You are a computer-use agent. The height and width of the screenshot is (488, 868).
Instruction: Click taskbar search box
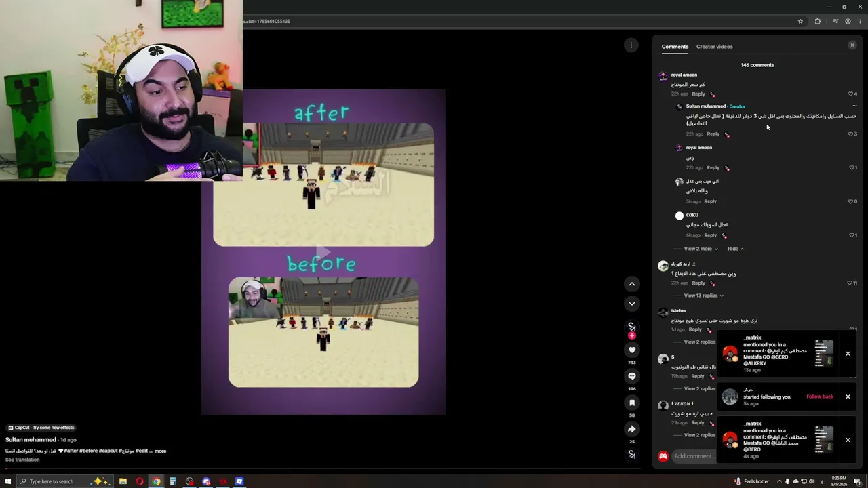pos(65,481)
